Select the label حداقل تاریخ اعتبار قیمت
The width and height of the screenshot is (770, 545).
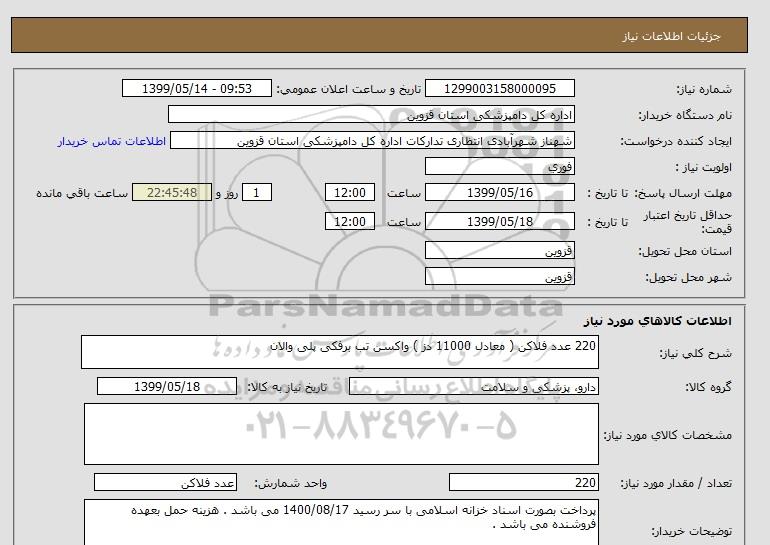tap(688, 222)
